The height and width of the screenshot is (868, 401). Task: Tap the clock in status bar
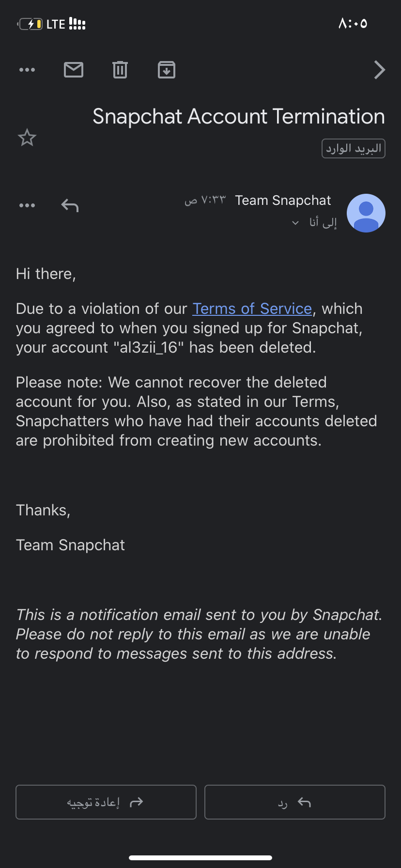pyautogui.click(x=353, y=23)
